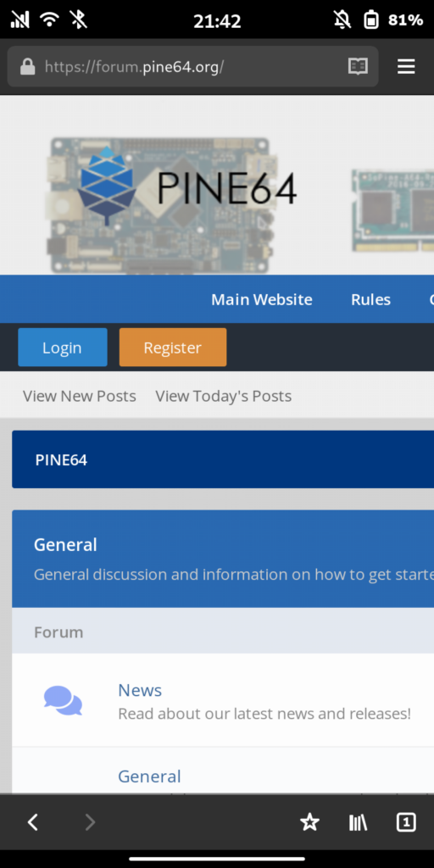Open the Main Website menu item

(262, 299)
